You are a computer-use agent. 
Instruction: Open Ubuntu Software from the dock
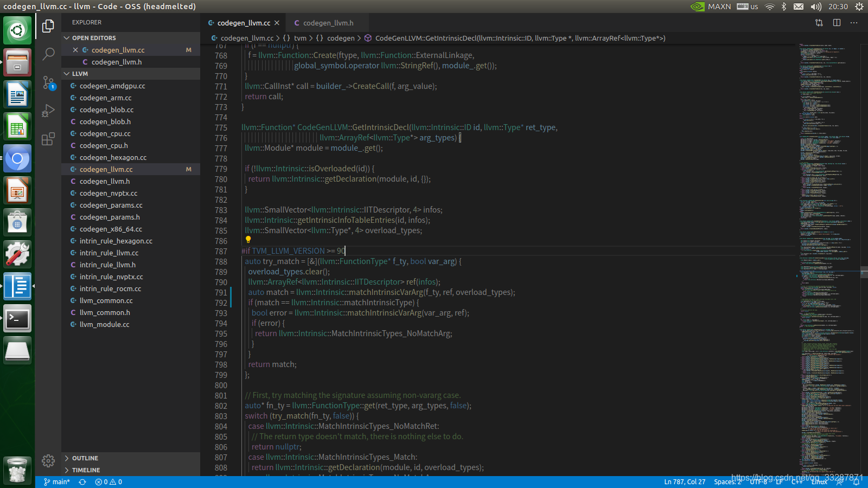point(17,222)
